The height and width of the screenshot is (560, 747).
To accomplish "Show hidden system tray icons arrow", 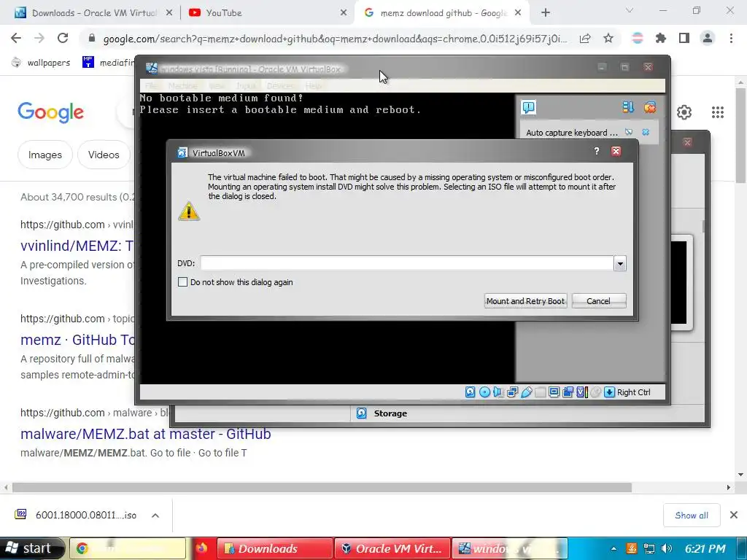I will coord(614,548).
